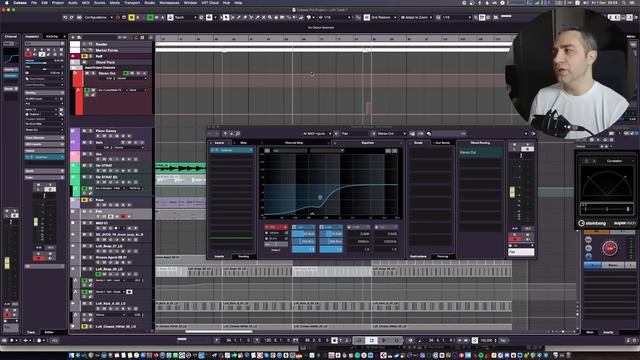Click the channel settings search magnifier icon
The width and height of the screenshot is (640, 360).
pos(238,133)
